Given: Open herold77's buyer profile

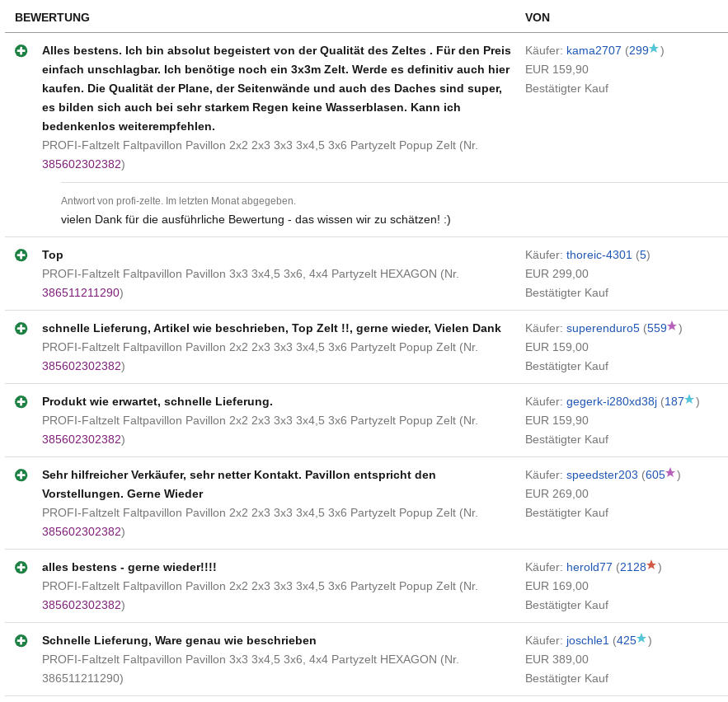Looking at the screenshot, I should click(x=589, y=568).
